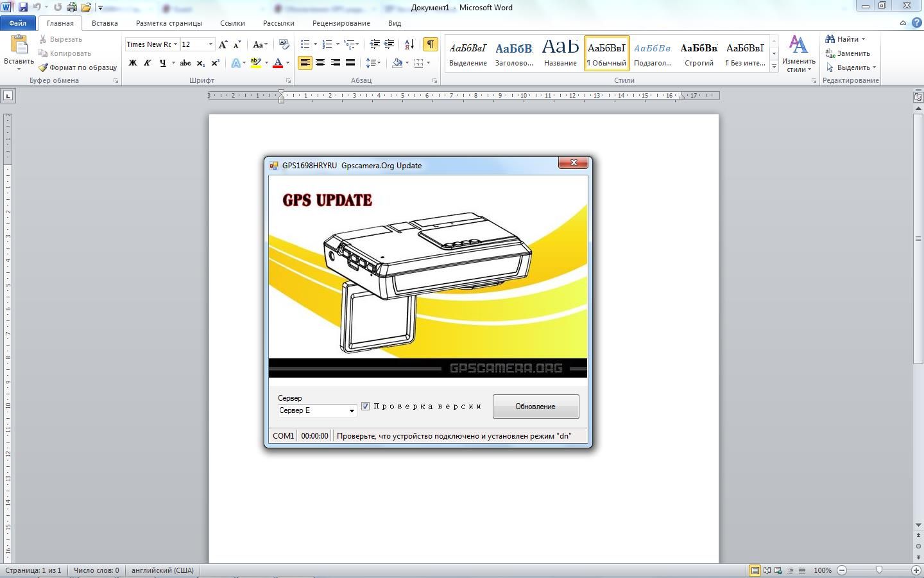Uncheck the Проверка версии checkbox
924x578 pixels.
[x=366, y=407]
